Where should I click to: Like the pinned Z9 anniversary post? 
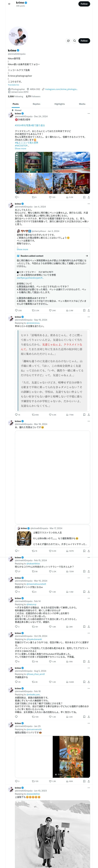pyautogui.click(x=50, y=197)
